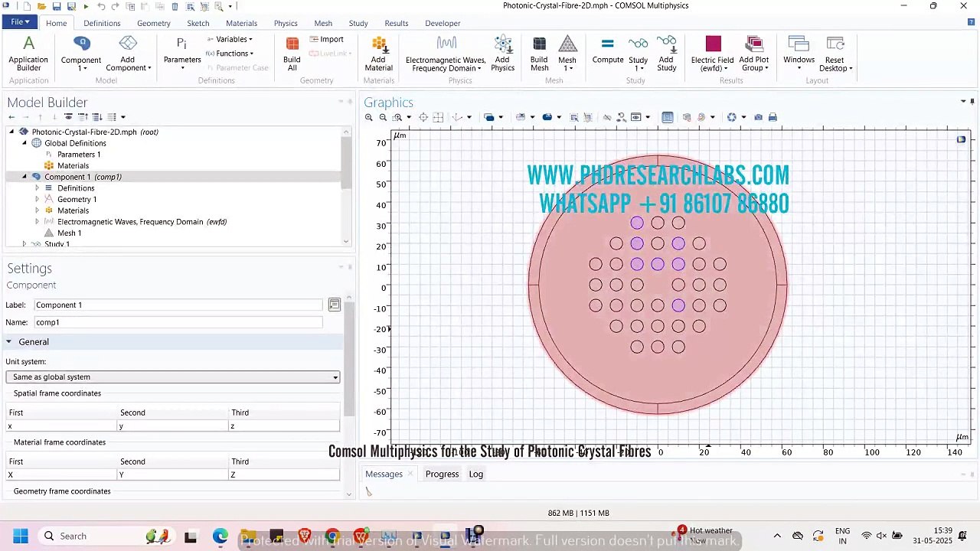The width and height of the screenshot is (980, 551).
Task: Click the Help question mark icon
Action: coord(972,22)
